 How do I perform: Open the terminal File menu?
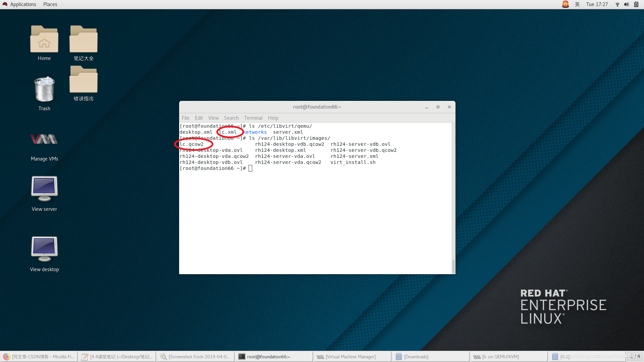pyautogui.click(x=185, y=118)
